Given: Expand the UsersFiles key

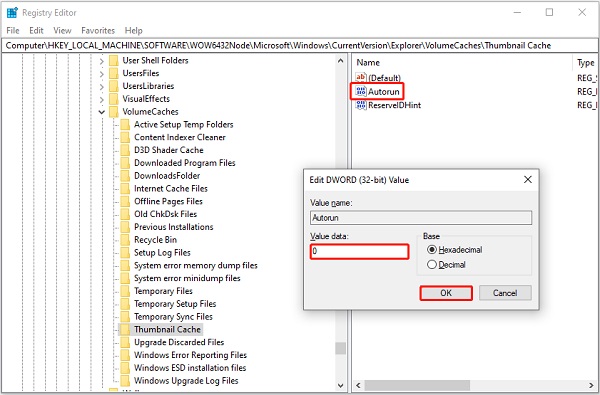Looking at the screenshot, I should pyautogui.click(x=101, y=73).
